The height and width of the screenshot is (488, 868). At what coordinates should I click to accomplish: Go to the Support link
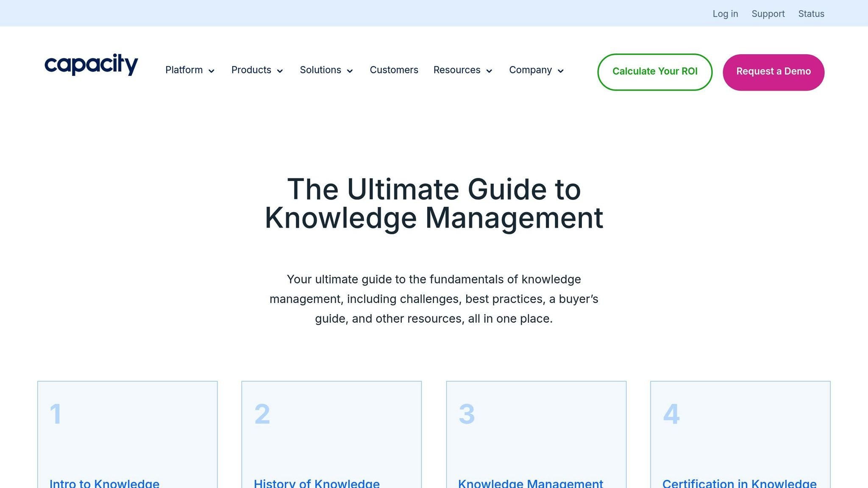[x=768, y=14]
